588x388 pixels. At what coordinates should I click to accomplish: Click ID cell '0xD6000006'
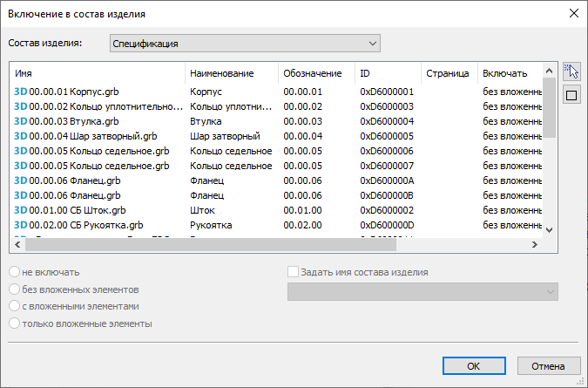[387, 151]
